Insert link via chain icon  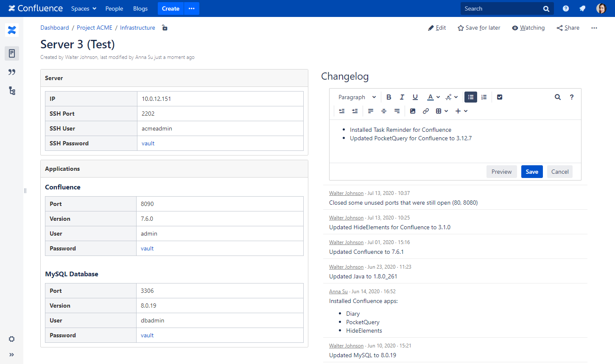pyautogui.click(x=426, y=111)
